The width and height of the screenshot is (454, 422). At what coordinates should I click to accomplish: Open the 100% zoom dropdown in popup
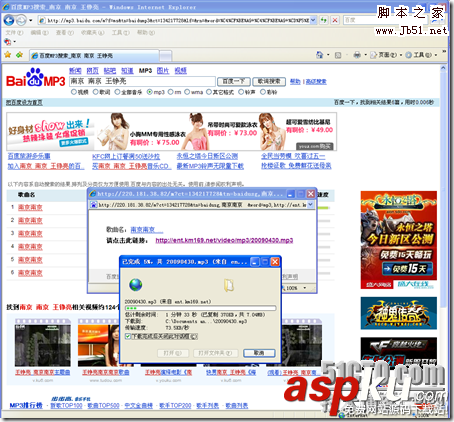click(x=304, y=288)
